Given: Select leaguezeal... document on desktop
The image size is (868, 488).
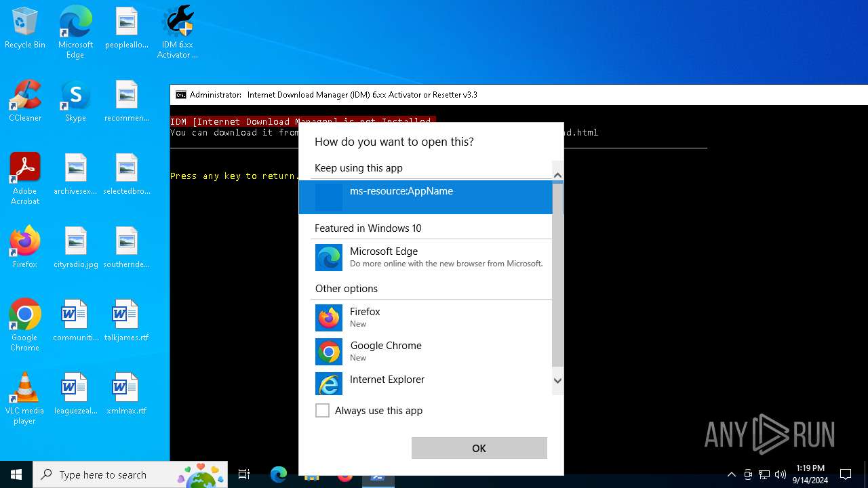Looking at the screenshot, I should [75, 394].
